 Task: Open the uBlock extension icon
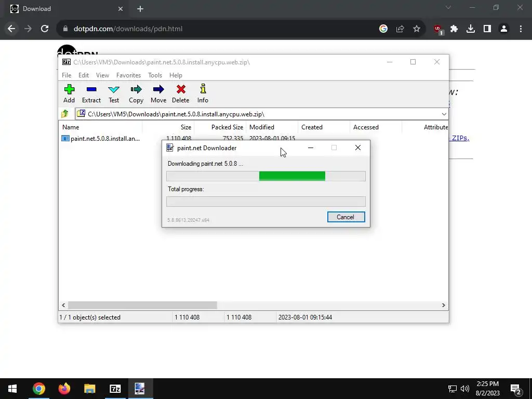point(438,29)
